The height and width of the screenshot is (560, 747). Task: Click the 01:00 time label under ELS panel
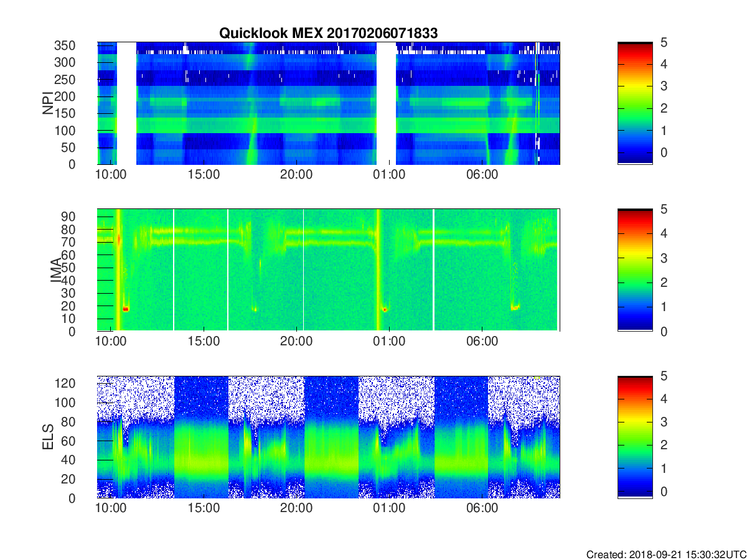coord(389,509)
